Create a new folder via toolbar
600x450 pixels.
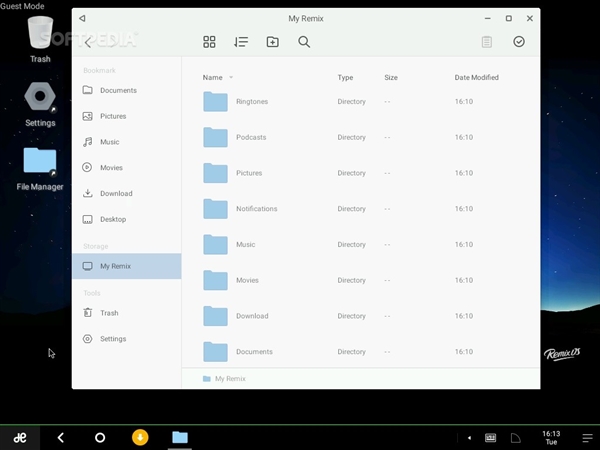pos(272,42)
